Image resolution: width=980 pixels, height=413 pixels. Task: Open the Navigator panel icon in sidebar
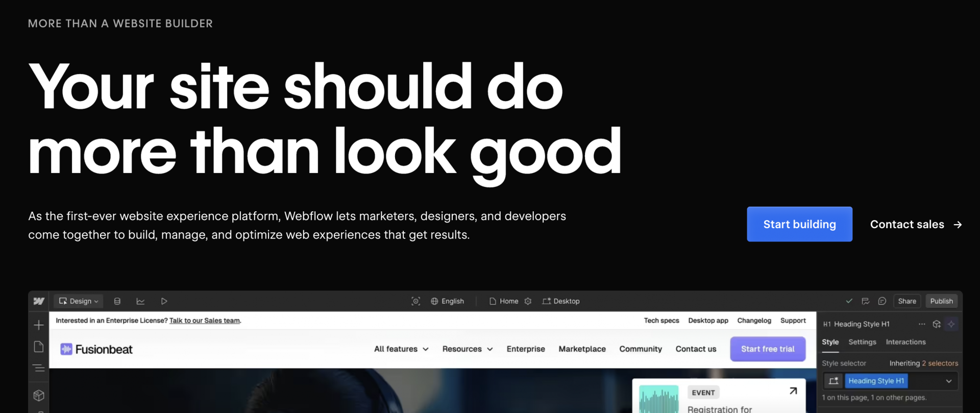[x=39, y=368]
